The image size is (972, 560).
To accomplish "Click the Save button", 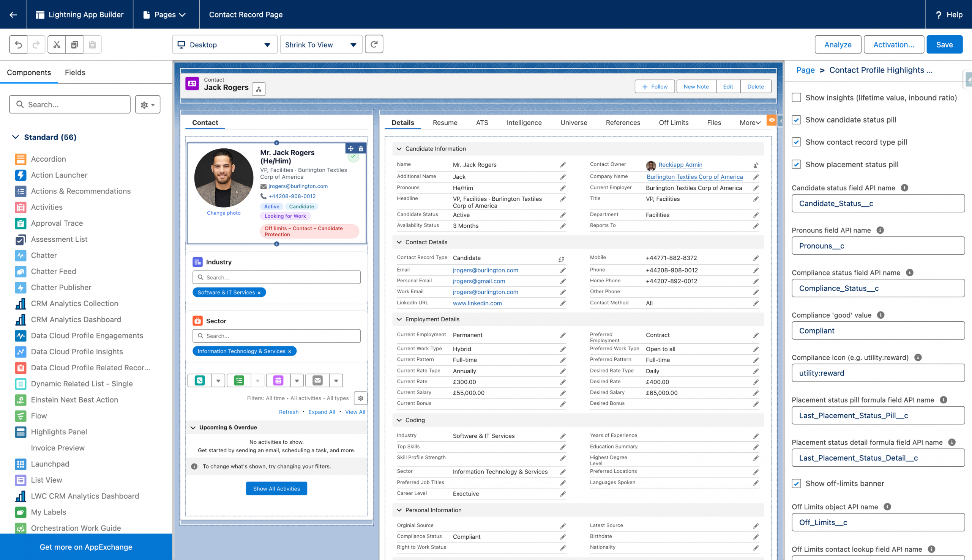I will [x=944, y=45].
